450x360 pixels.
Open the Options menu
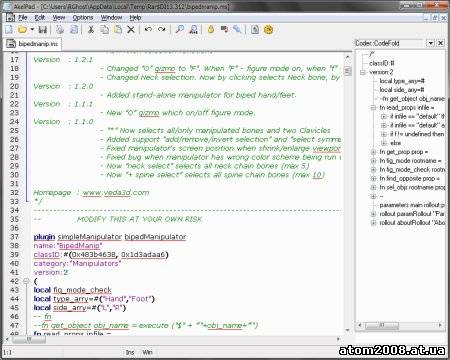point(83,18)
